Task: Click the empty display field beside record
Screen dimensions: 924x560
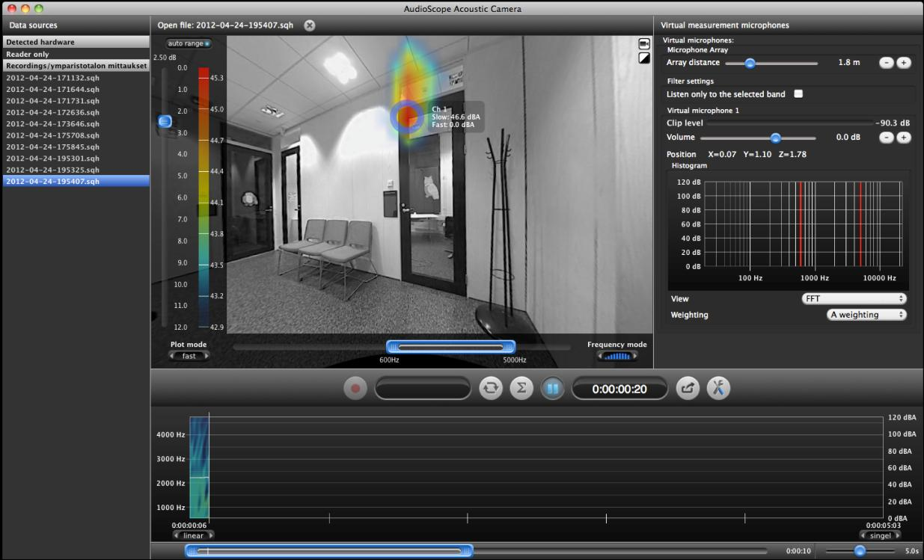Action: tap(423, 388)
